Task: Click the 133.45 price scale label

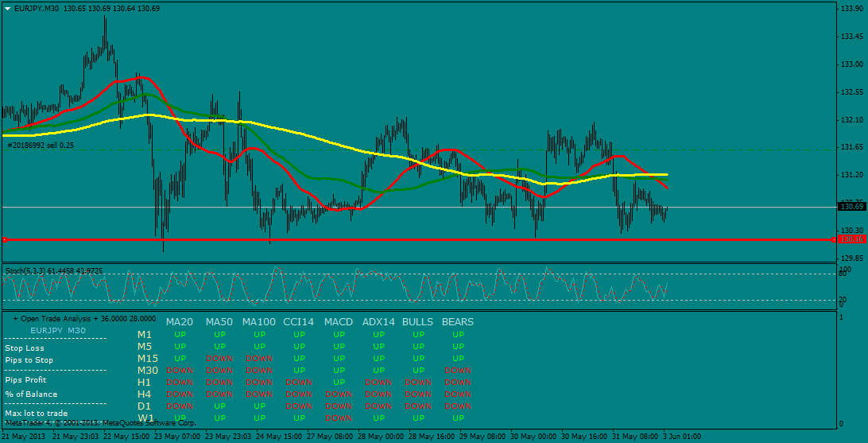Action: click(851, 37)
